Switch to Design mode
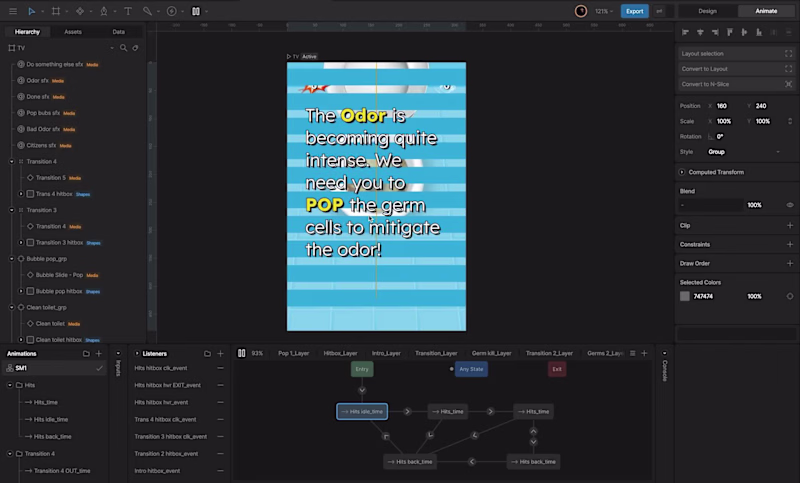This screenshot has height=483, width=800. click(x=707, y=11)
